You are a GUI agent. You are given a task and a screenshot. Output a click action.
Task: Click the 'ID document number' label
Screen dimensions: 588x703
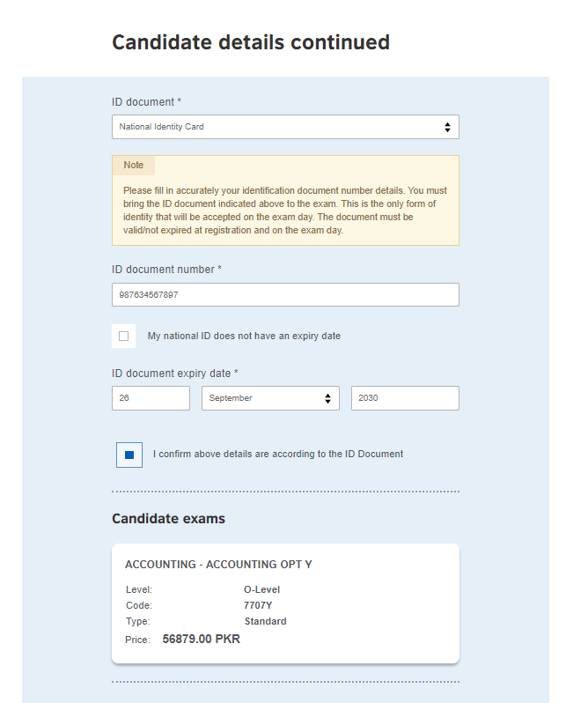click(x=166, y=270)
